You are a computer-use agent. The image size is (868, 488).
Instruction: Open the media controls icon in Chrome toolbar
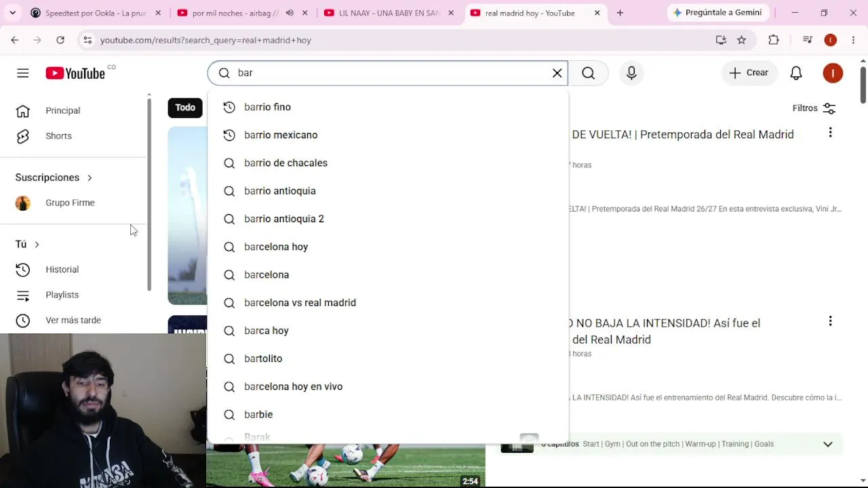point(807,40)
